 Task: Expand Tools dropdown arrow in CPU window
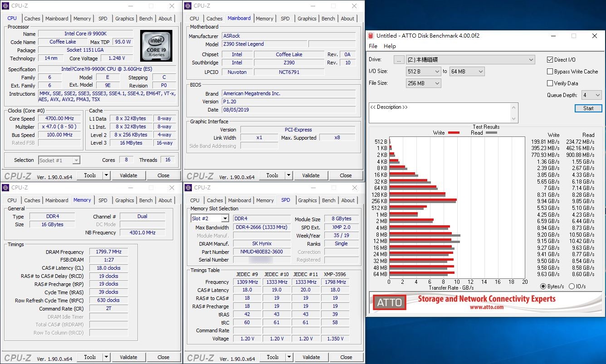coord(107,175)
